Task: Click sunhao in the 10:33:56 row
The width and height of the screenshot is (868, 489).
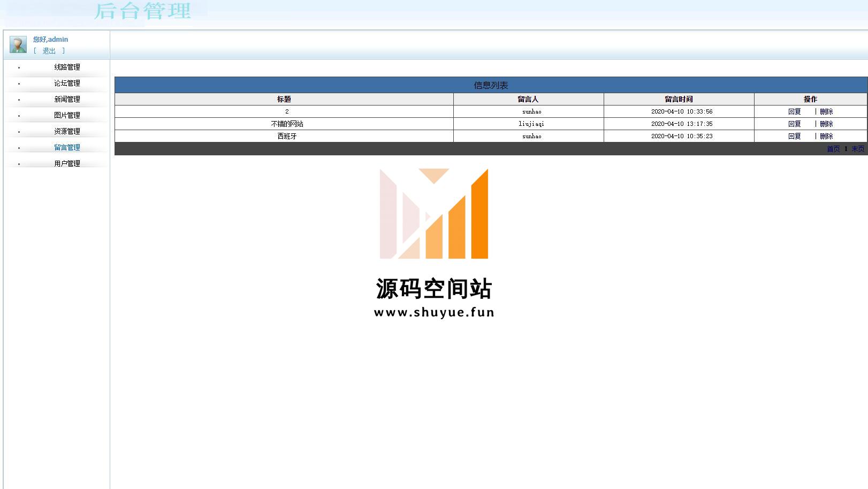Action: point(532,111)
